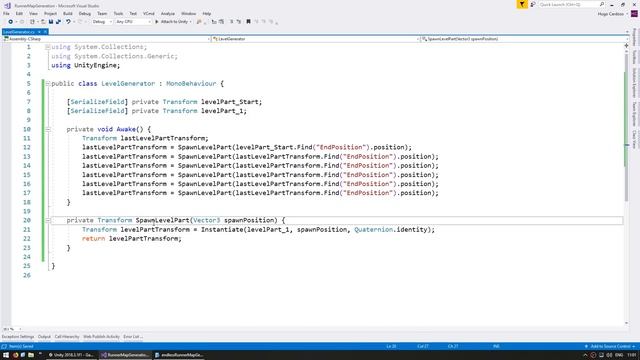The image size is (640, 360).
Task: Collapse the using directives region
Action: (x=48, y=47)
